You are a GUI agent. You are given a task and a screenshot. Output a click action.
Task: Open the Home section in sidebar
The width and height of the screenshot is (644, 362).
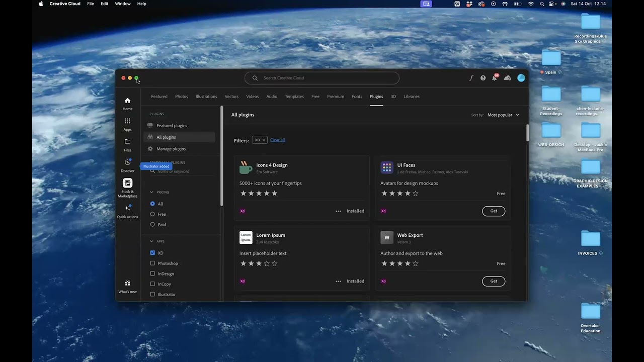pos(127,104)
